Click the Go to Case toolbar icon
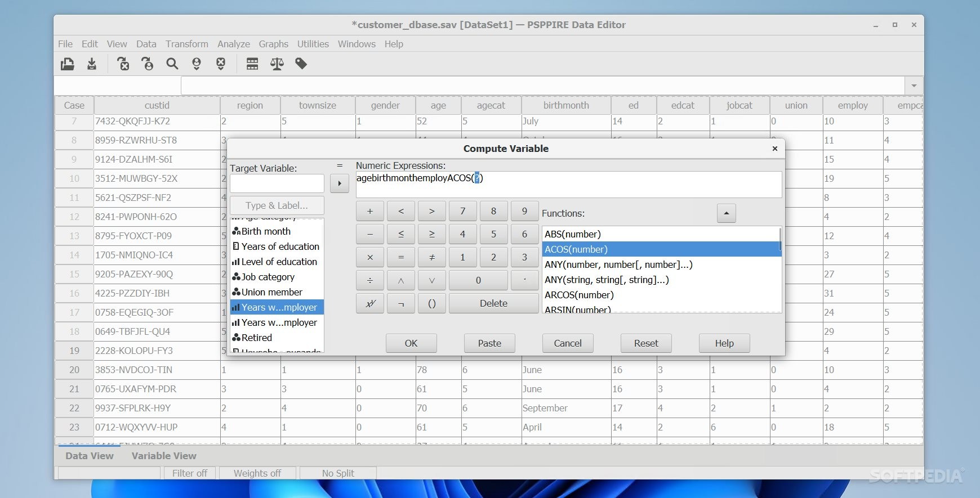Screen dimensions: 980x498 tap(148, 64)
